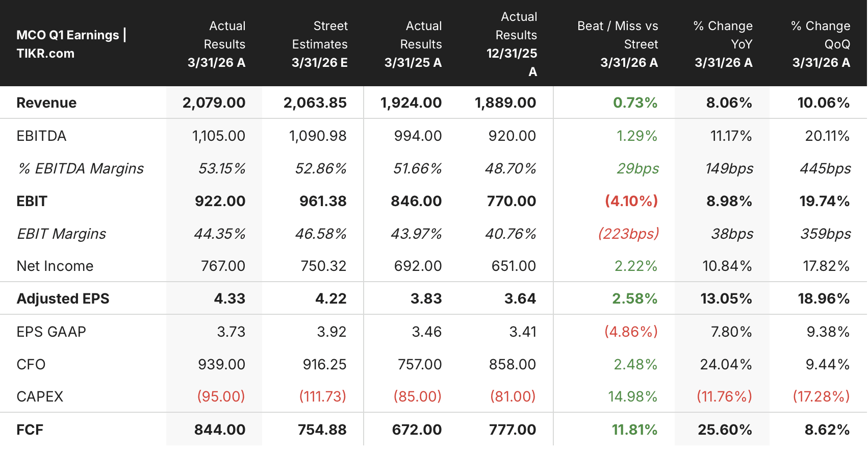The width and height of the screenshot is (868, 450).
Task: Click the Actual Results 12/31/25 A header
Action: [512, 44]
